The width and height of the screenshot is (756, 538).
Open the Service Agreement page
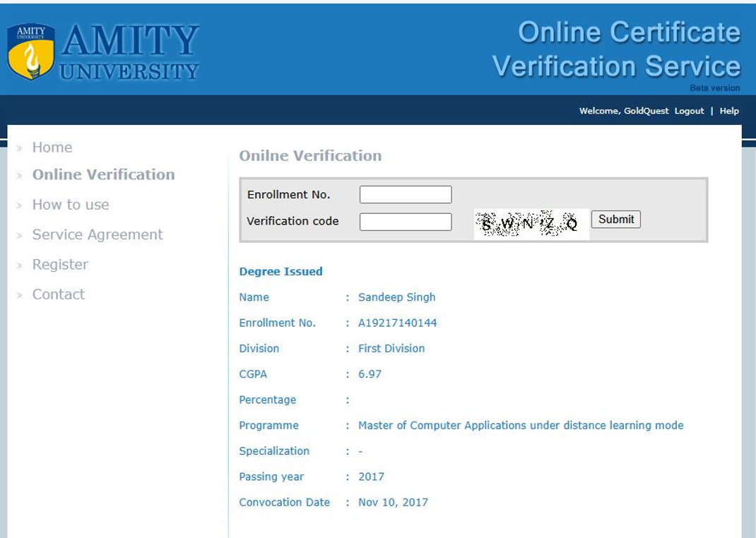pos(98,234)
